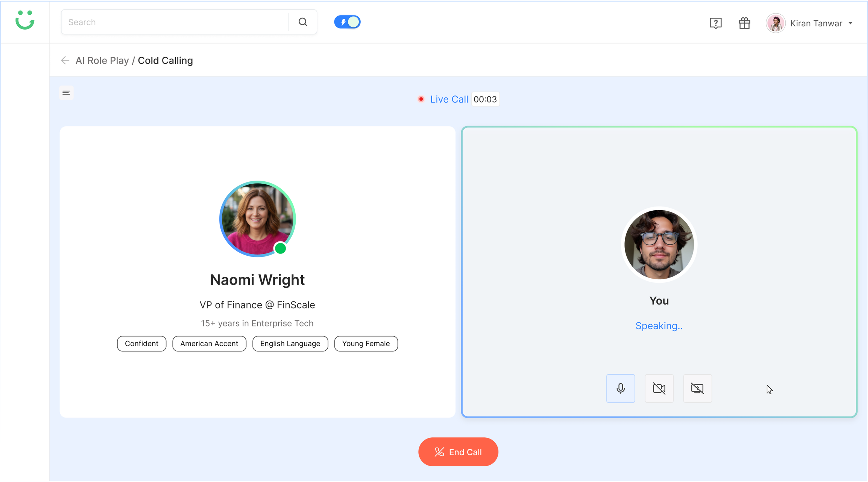Click the green online status dot
The height and width of the screenshot is (482, 868).
280,248
